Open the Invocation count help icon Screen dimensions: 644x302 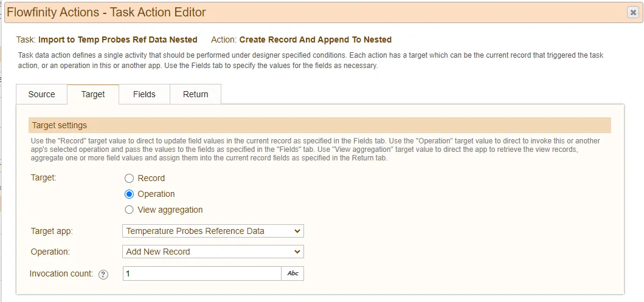point(103,275)
